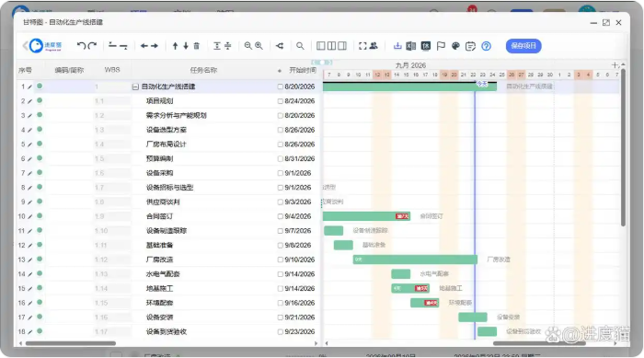Show the split table and chart layout
Viewport: 644px width, 358px height.
pyautogui.click(x=331, y=46)
